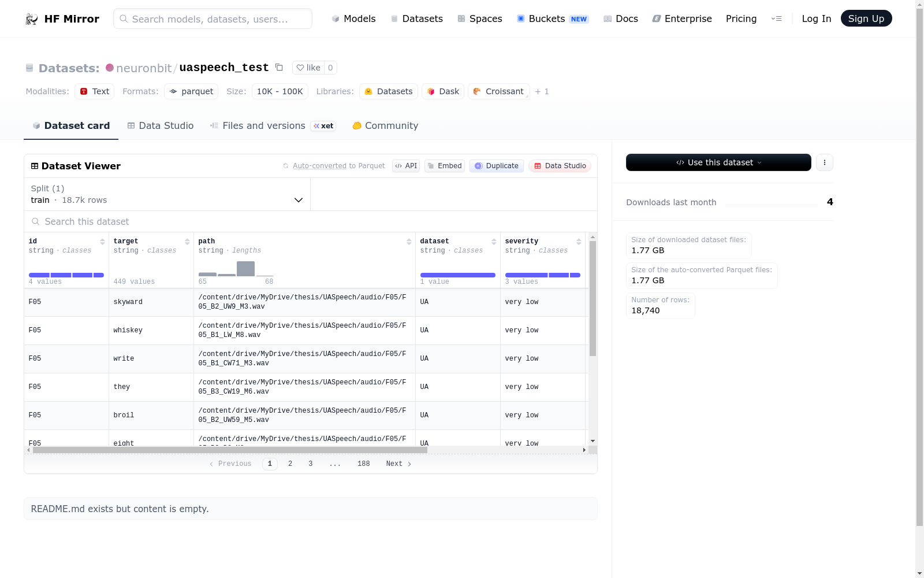Go to Spaces in the navigation
The height and width of the screenshot is (578, 924).
(479, 18)
